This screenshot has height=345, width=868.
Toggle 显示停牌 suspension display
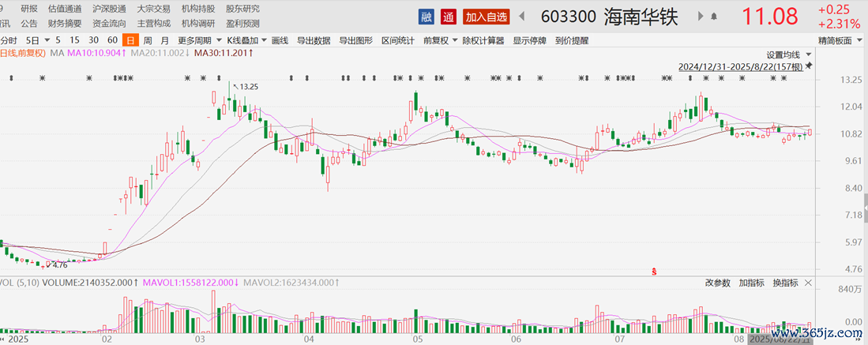(x=531, y=39)
